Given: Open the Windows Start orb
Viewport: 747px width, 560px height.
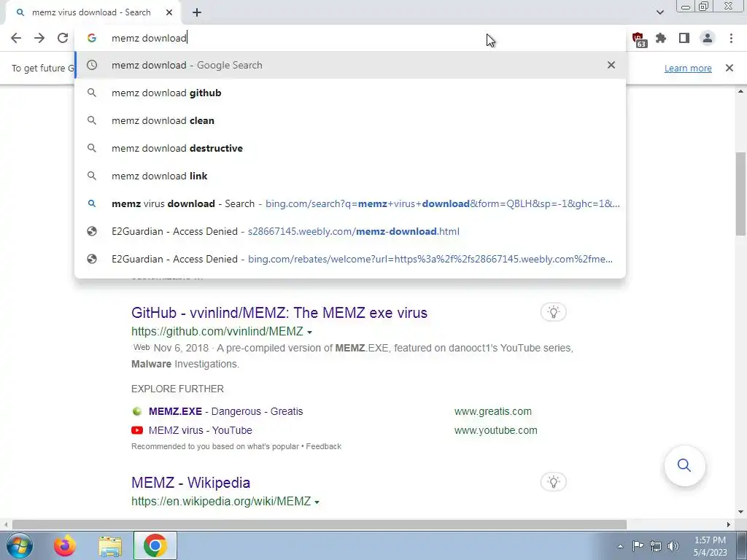Looking at the screenshot, I should 19,545.
